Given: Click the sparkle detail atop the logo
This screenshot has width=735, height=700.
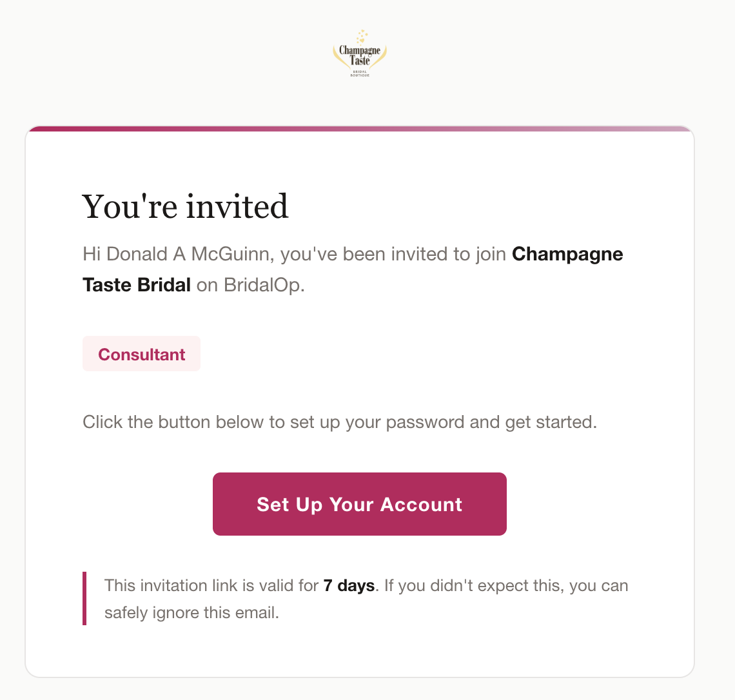Looking at the screenshot, I should click(x=362, y=37).
